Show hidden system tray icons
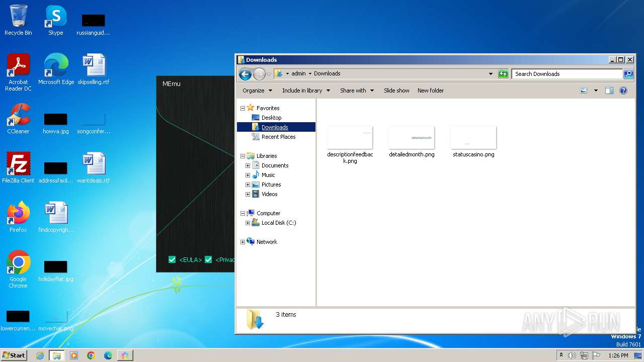644x362 pixels. pos(561,355)
